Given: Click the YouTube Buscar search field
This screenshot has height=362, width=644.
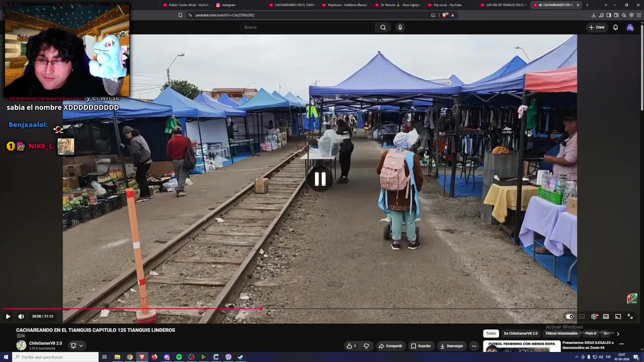Looking at the screenshot, I should pyautogui.click(x=308, y=27).
